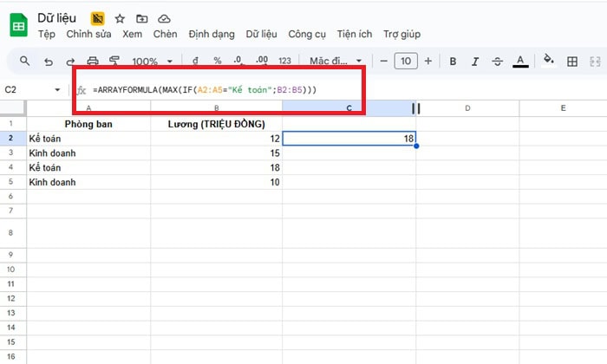Open the Công cụ menu
The width and height of the screenshot is (607, 364).
pyautogui.click(x=307, y=35)
